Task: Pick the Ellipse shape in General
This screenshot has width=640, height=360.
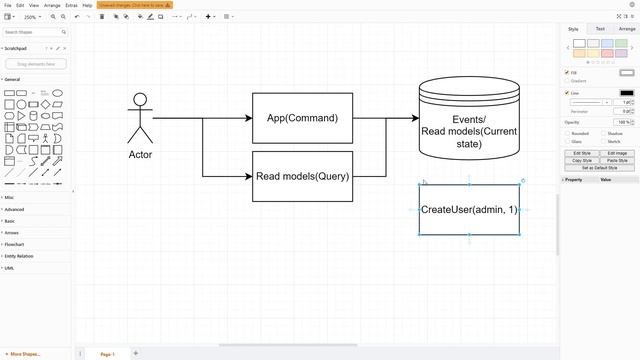Action: coord(58,93)
